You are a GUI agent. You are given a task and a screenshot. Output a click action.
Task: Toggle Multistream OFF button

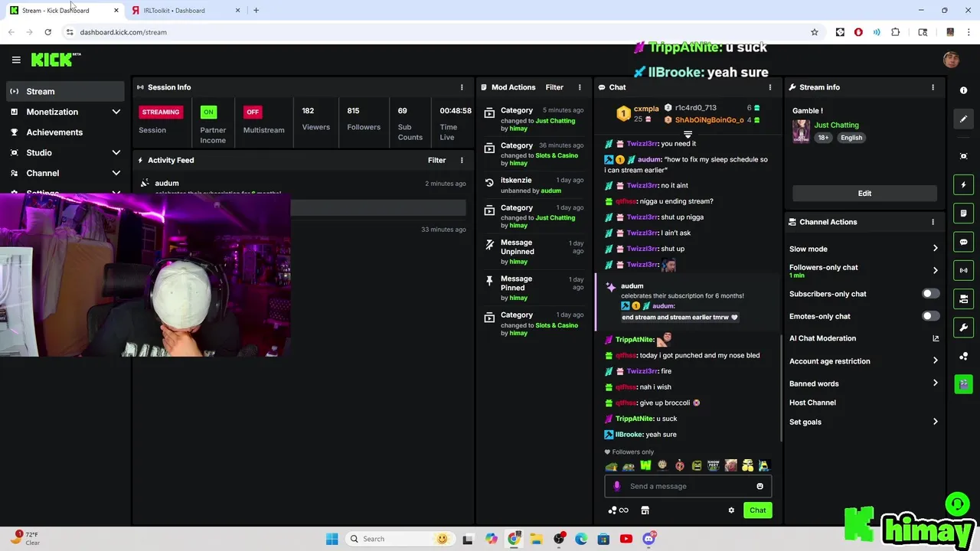click(x=253, y=112)
